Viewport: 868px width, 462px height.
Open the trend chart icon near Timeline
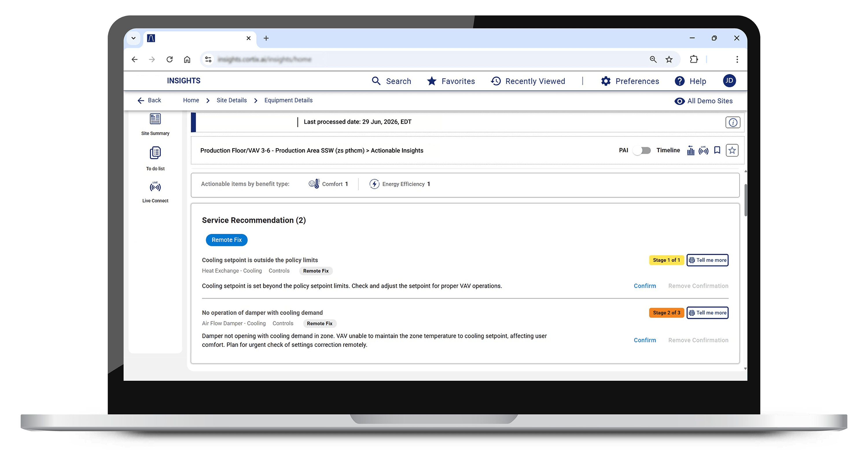(x=690, y=150)
